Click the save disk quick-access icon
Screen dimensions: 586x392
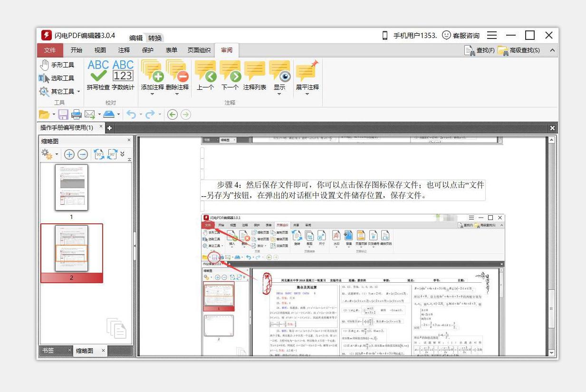click(64, 115)
